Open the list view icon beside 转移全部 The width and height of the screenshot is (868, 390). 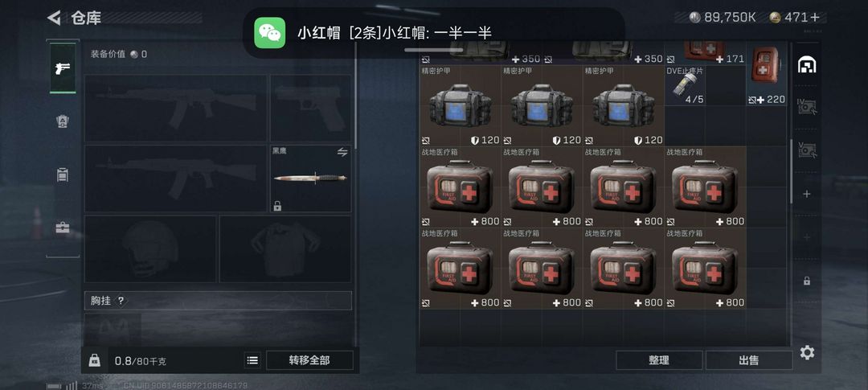pyautogui.click(x=252, y=360)
